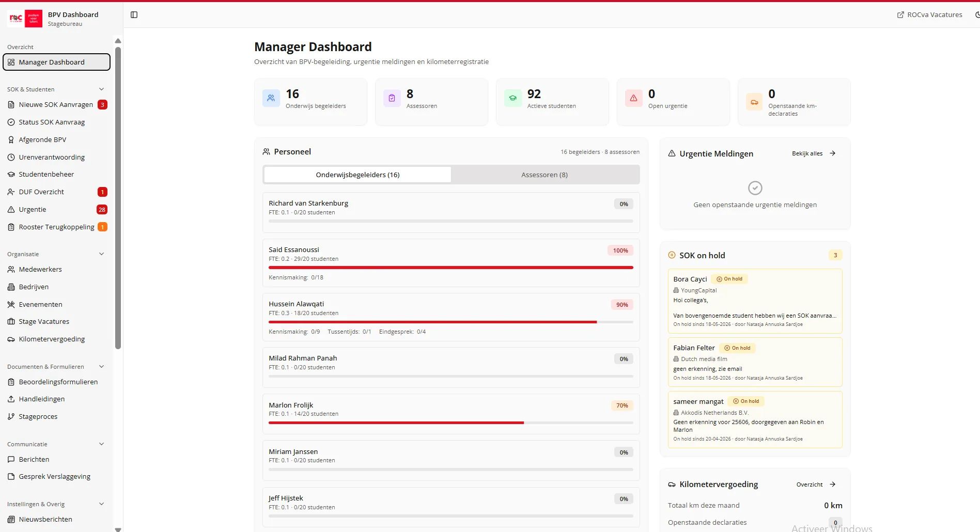Image resolution: width=980 pixels, height=532 pixels.
Task: Open Bekijk alles urgentie link
Action: point(814,154)
